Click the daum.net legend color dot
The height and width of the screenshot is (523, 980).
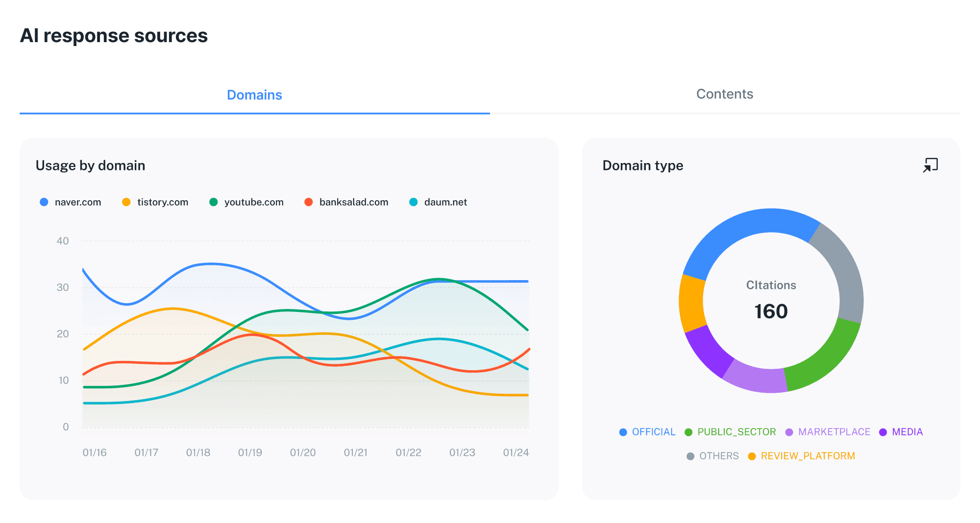[413, 202]
